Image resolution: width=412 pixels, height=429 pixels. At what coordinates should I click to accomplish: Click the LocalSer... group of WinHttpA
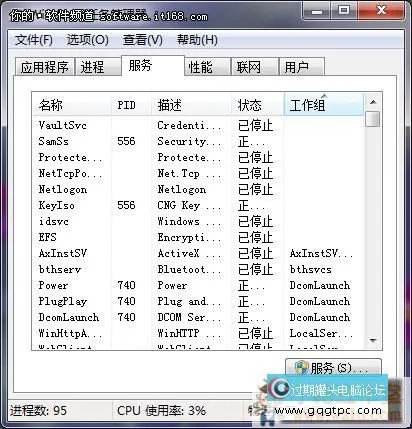point(321,333)
